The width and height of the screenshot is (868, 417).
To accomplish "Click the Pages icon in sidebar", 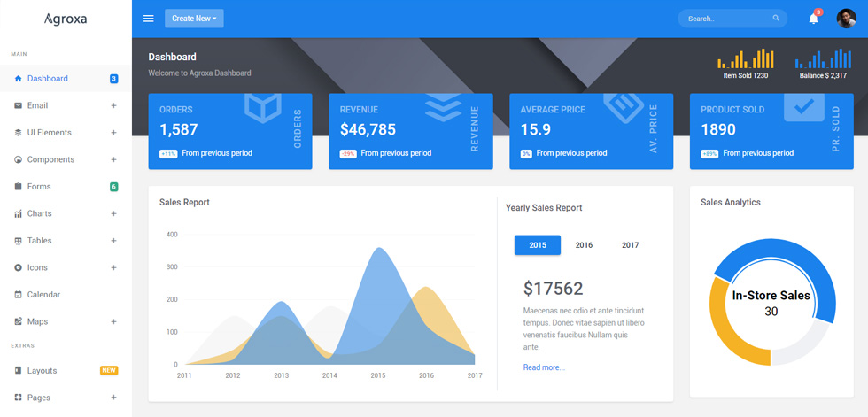I will pos(18,398).
